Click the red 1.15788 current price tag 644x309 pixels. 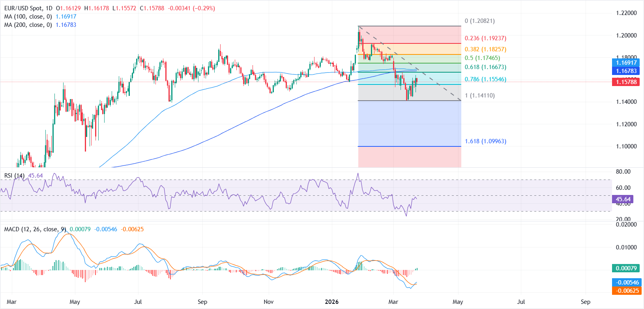tap(627, 82)
